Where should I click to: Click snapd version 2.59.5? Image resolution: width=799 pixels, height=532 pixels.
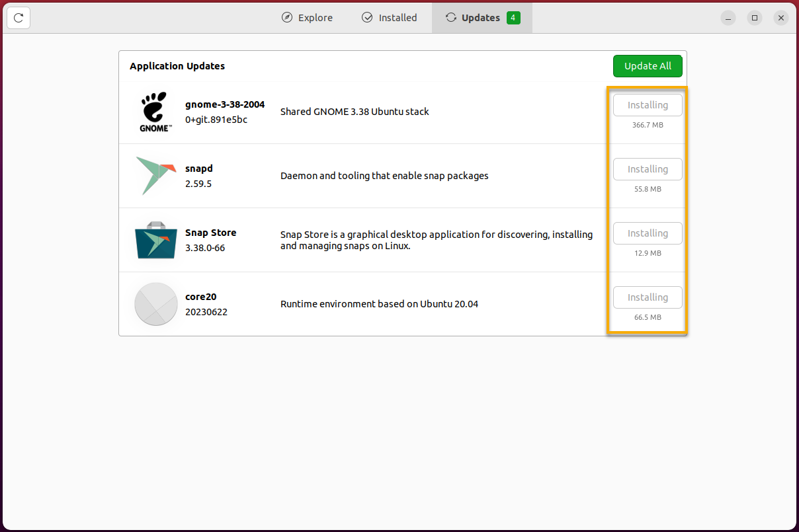[x=198, y=184]
